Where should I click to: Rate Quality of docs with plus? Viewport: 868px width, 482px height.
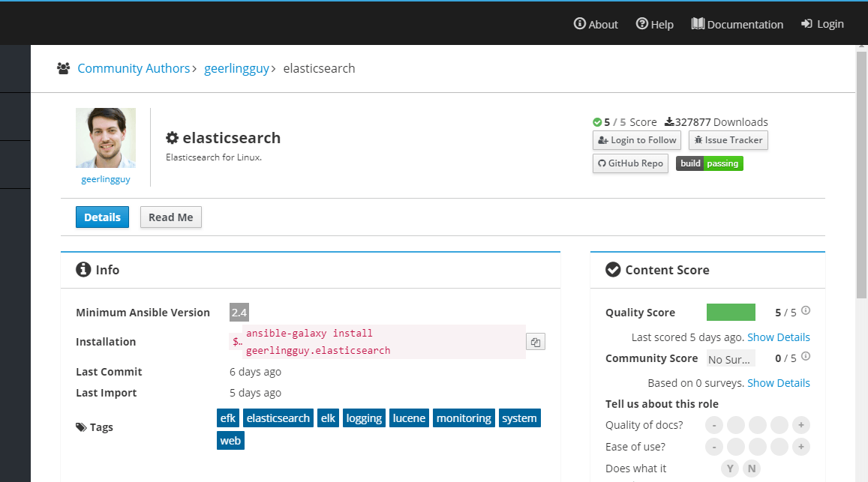click(801, 425)
